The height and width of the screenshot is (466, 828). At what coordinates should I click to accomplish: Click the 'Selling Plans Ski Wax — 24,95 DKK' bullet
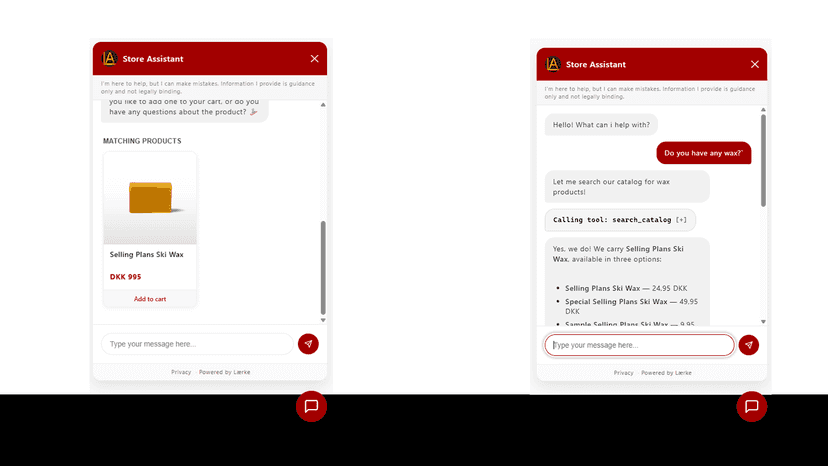click(626, 288)
